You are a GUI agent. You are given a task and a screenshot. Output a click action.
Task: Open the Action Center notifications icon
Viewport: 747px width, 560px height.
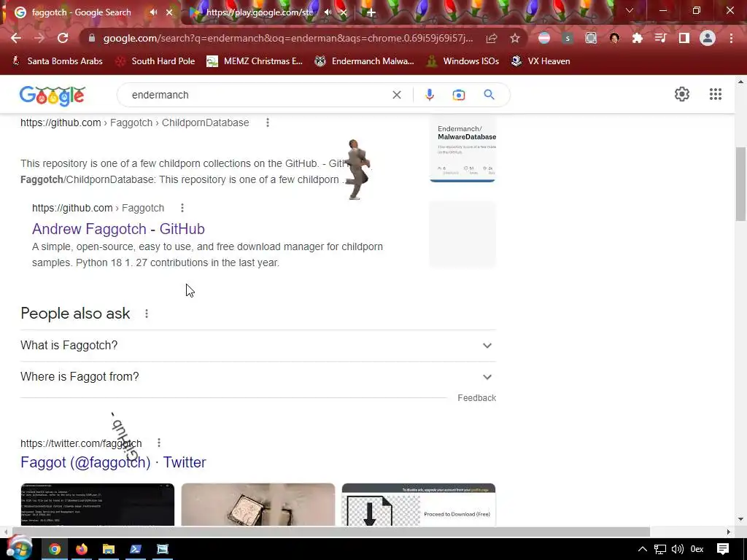click(x=723, y=549)
